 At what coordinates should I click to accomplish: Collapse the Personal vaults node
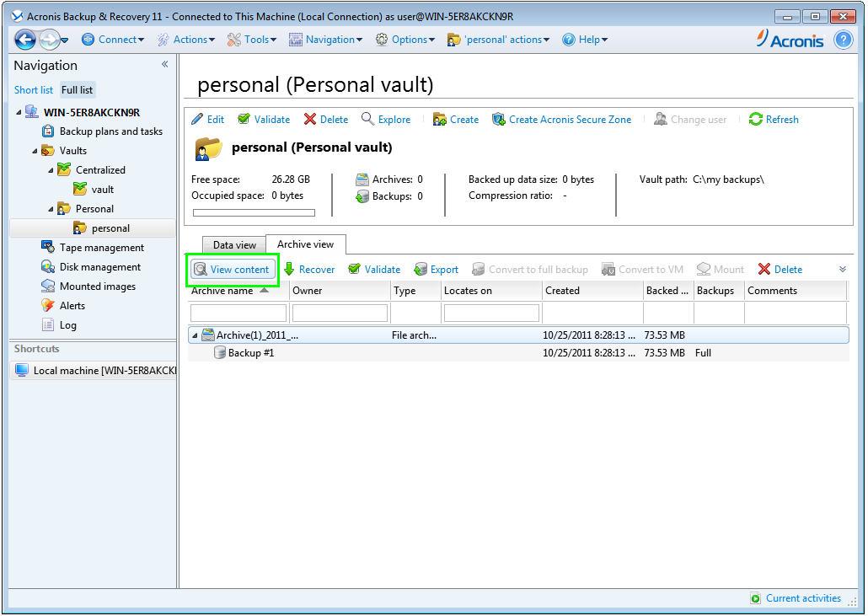coord(51,209)
